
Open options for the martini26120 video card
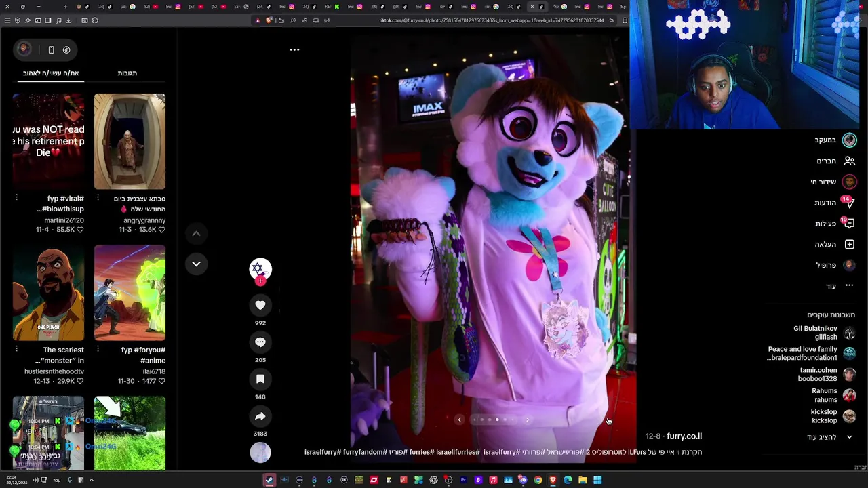tap(17, 198)
